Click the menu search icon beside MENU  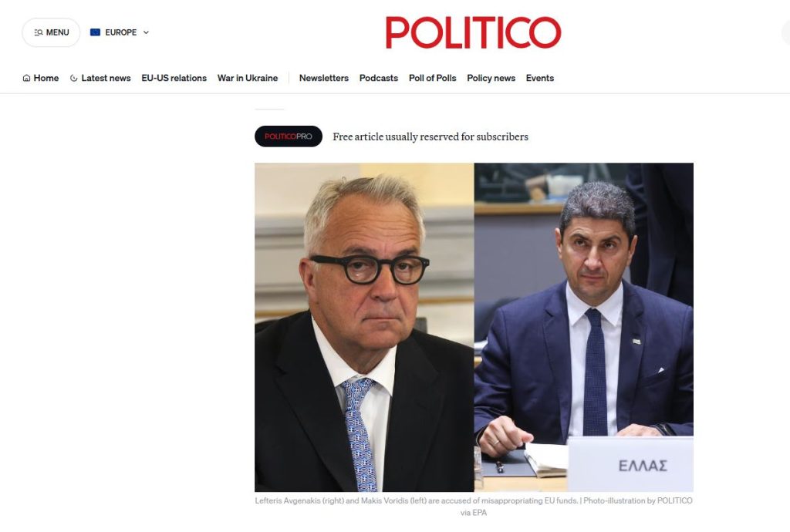[39, 32]
